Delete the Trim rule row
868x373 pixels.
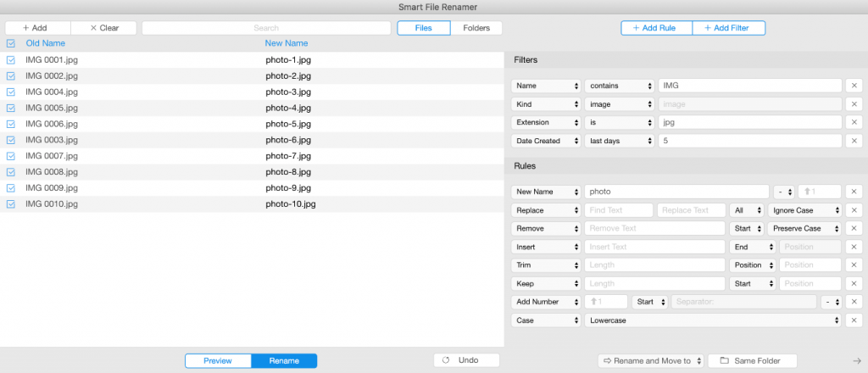(x=854, y=265)
